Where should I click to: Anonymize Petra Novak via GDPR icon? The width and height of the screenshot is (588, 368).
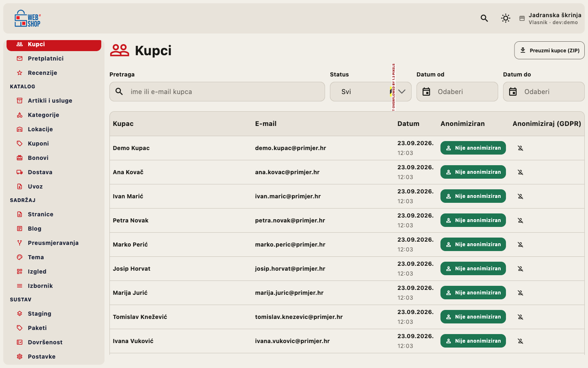pyautogui.click(x=520, y=220)
